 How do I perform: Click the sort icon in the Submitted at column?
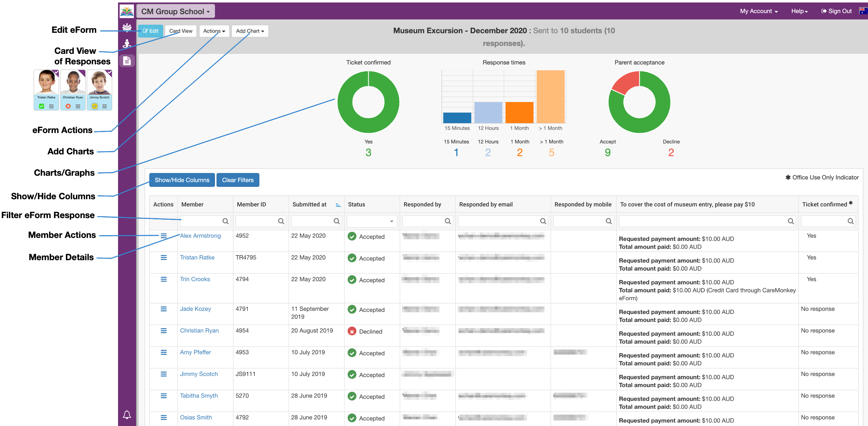pos(338,205)
